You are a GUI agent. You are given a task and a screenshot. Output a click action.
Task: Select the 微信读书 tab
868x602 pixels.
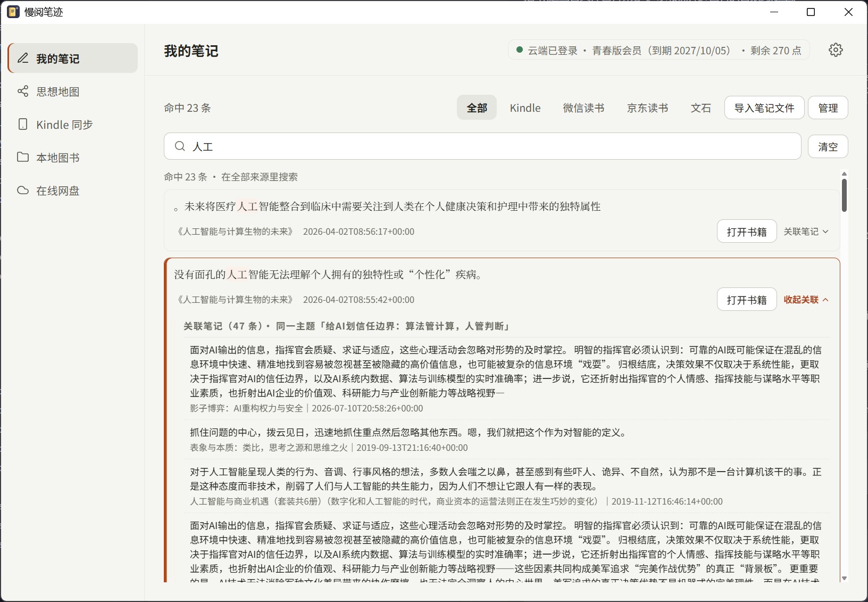coord(583,108)
